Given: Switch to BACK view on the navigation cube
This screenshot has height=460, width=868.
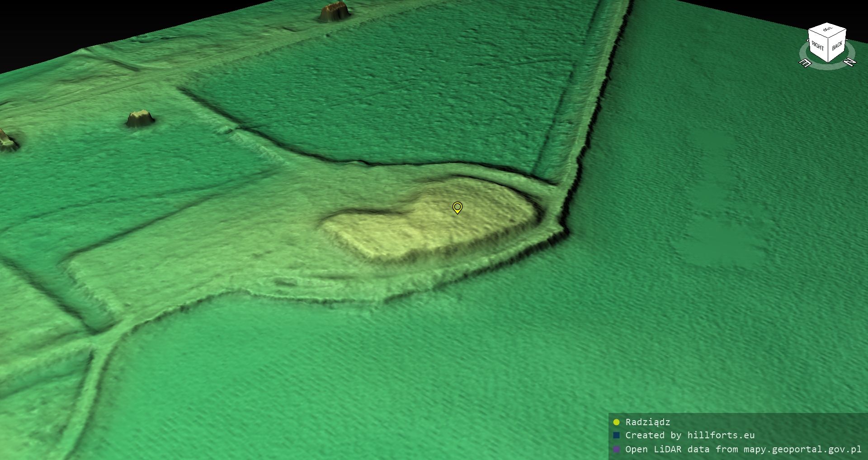Looking at the screenshot, I should click(837, 46).
